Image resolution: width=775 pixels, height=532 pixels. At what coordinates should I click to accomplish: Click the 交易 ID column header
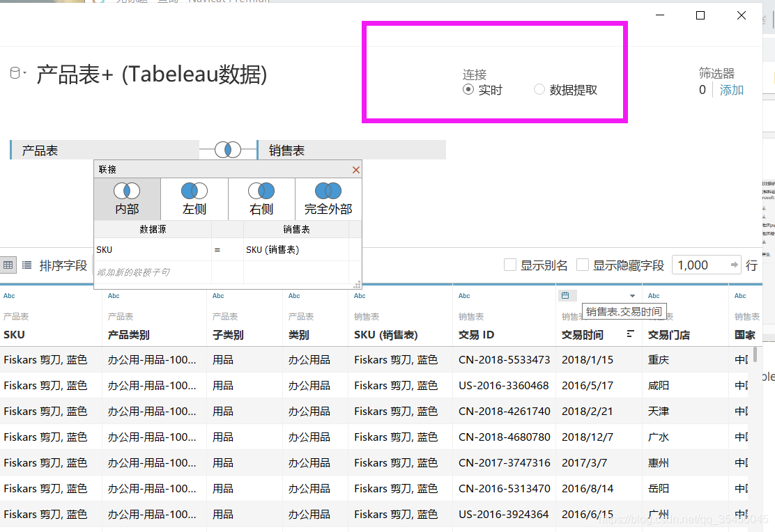(476, 334)
